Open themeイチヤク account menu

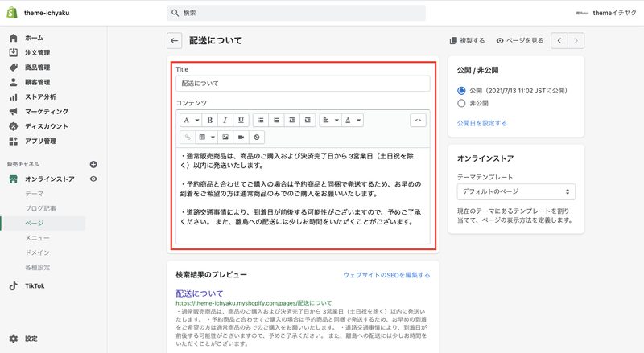click(x=606, y=13)
